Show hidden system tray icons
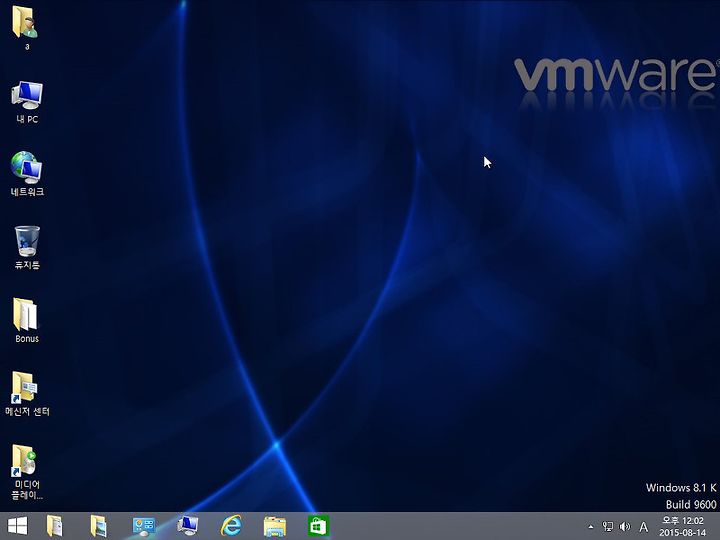The image size is (720, 540). pyautogui.click(x=591, y=527)
